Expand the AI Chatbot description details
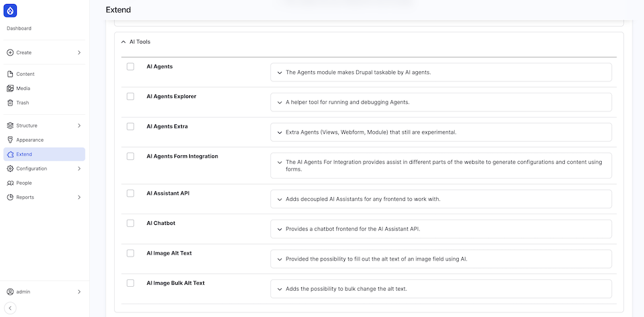 tap(280, 229)
